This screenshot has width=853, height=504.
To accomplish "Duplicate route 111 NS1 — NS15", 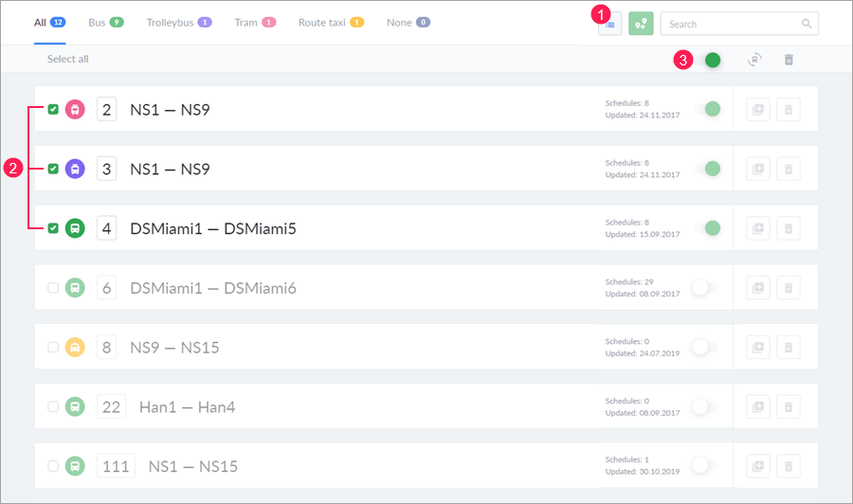I will 758,466.
